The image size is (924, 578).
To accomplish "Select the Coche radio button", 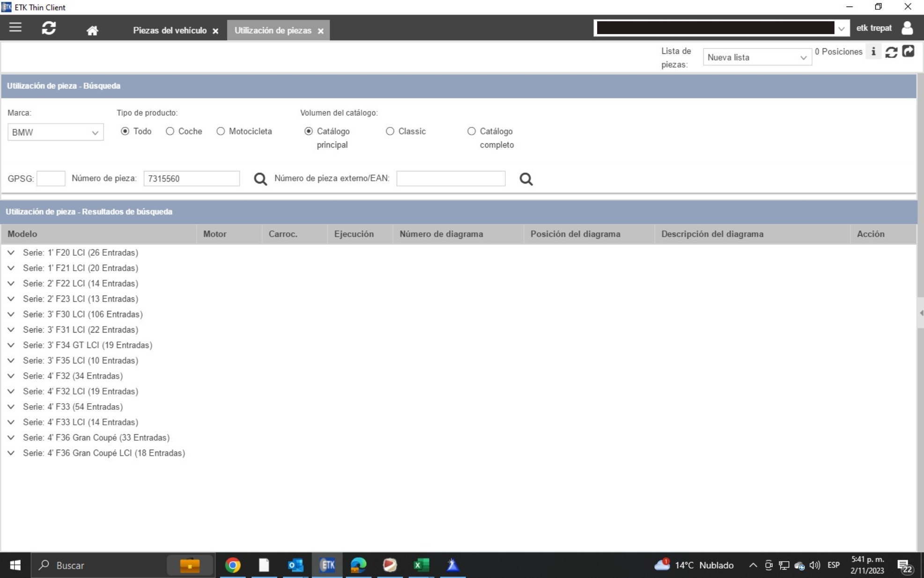I will [x=170, y=132].
